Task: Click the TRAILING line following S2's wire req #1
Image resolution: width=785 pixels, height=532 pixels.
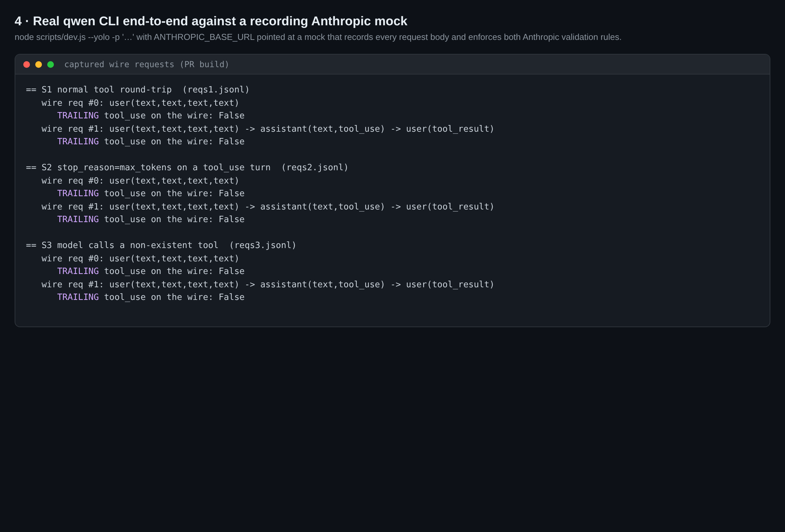Action: [151, 220]
